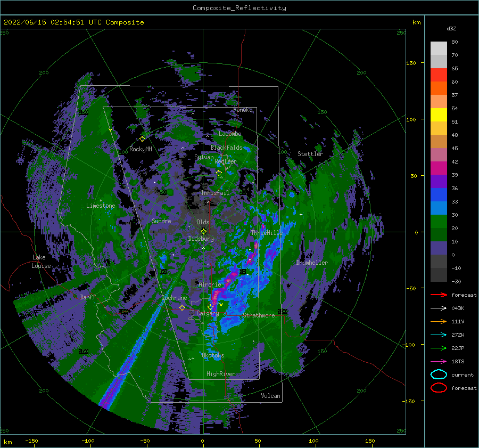Viewport: 479px width, 448px height.
Task: Pick the magenta 18TS arrow legend icon
Action: click(x=439, y=361)
